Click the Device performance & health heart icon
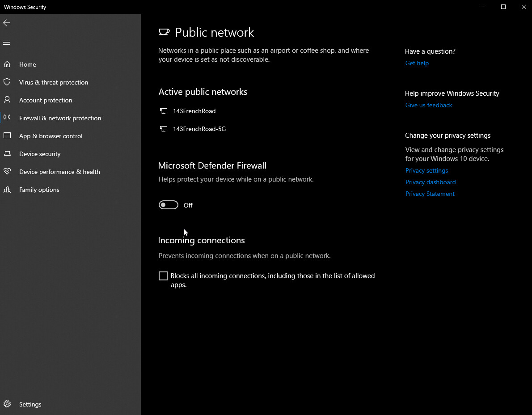Screen dimensions: 532x415 [7, 172]
